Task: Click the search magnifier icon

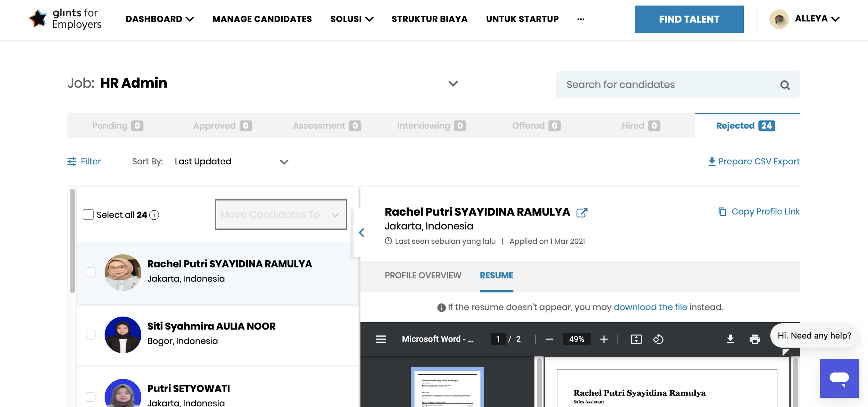Action: point(785,85)
